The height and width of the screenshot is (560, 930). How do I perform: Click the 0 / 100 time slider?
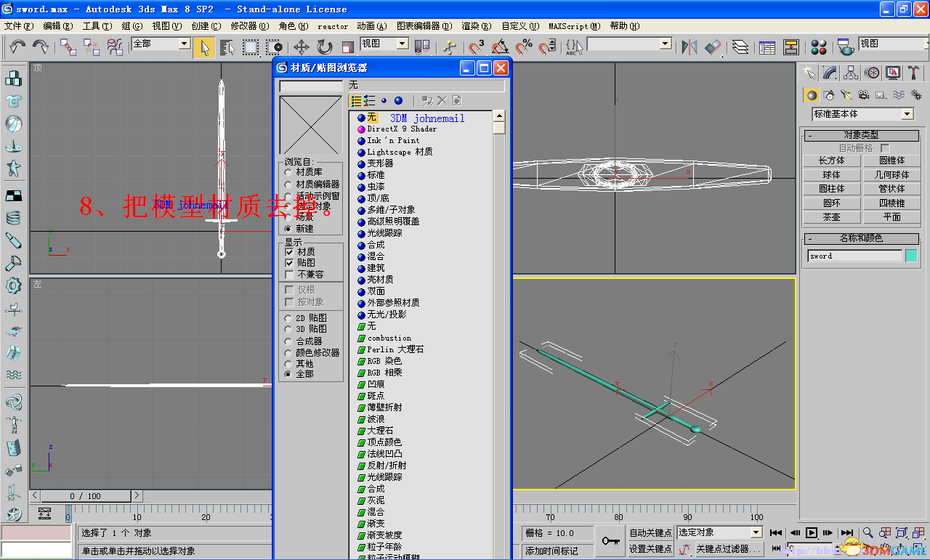click(x=86, y=496)
